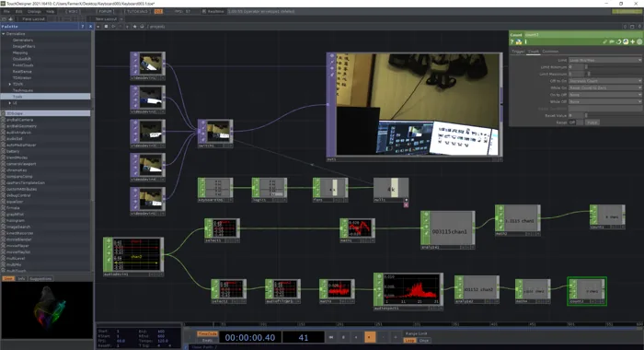Open the Limit dropdown menu
This screenshot has width=644, height=350.
[605, 60]
